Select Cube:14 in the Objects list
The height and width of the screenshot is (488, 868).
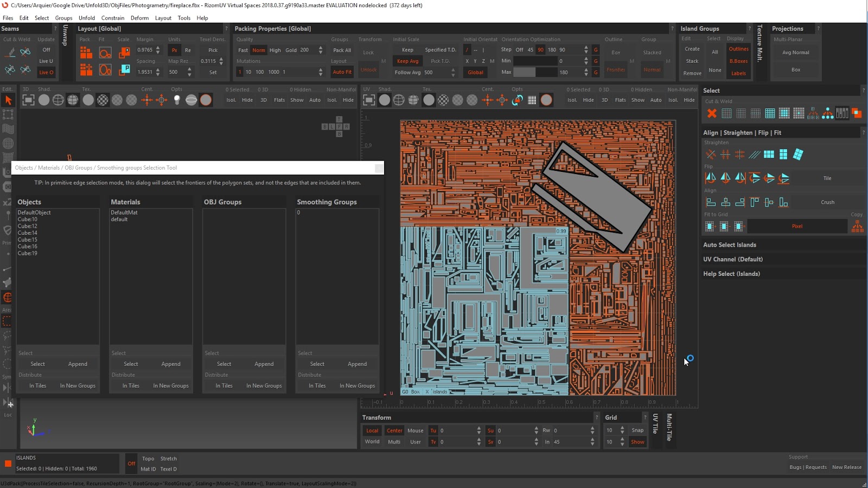(x=28, y=233)
